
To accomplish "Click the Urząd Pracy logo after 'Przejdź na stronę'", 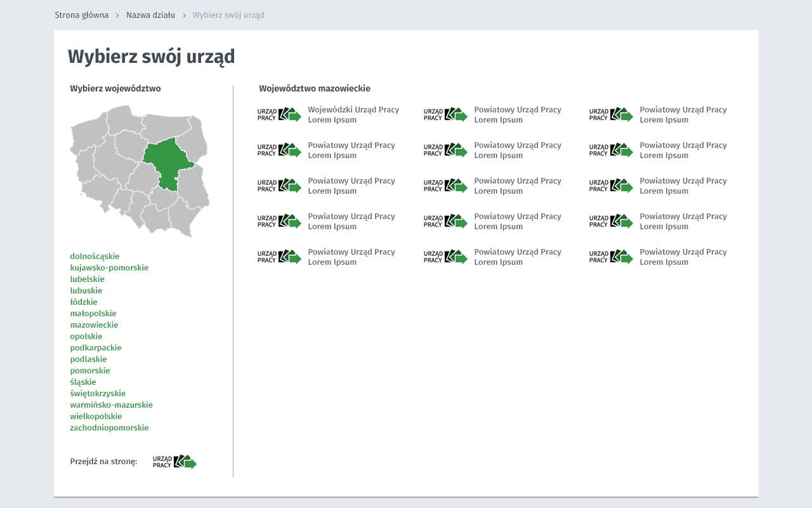I will coord(174,462).
